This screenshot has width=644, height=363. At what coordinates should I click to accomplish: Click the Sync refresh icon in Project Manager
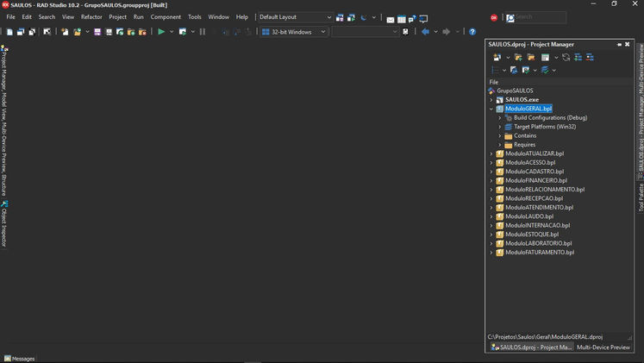(566, 58)
